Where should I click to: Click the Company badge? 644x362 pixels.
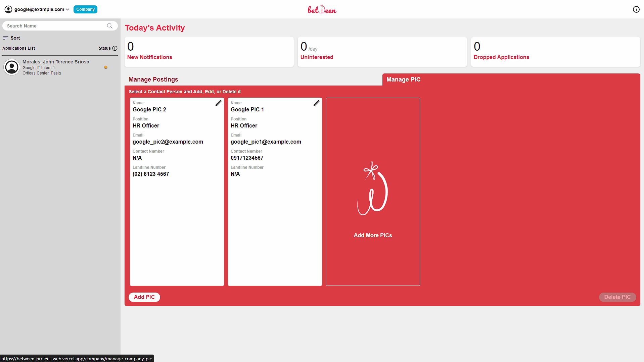85,9
